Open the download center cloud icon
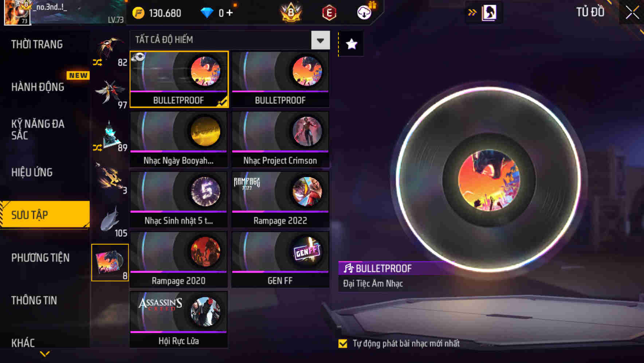Image resolution: width=644 pixels, height=363 pixels. pyautogui.click(x=364, y=13)
